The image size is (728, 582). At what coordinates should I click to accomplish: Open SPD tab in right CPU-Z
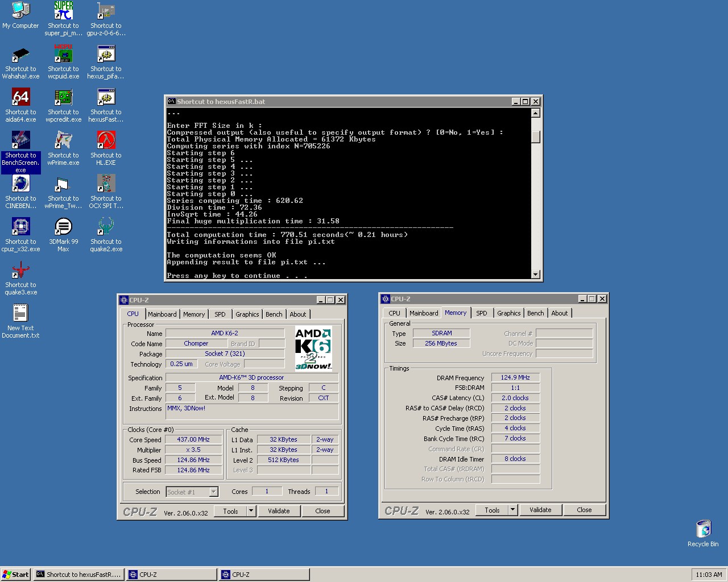(482, 313)
